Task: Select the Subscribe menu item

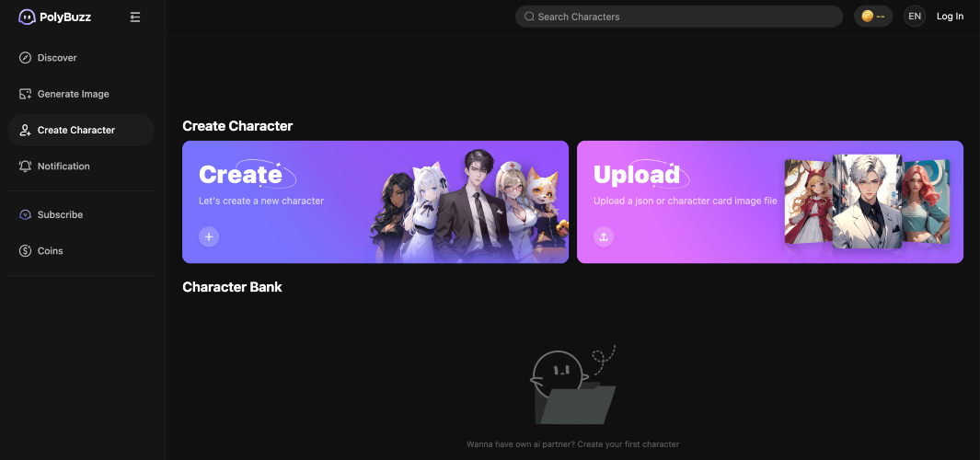Action: pyautogui.click(x=81, y=214)
